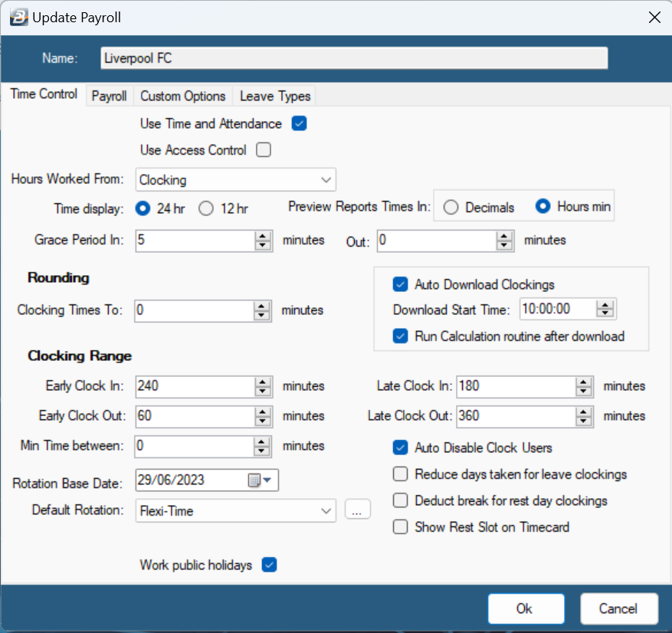Screen dimensions: 672x633
Task: Switch to the Payroll tab
Action: click(110, 96)
